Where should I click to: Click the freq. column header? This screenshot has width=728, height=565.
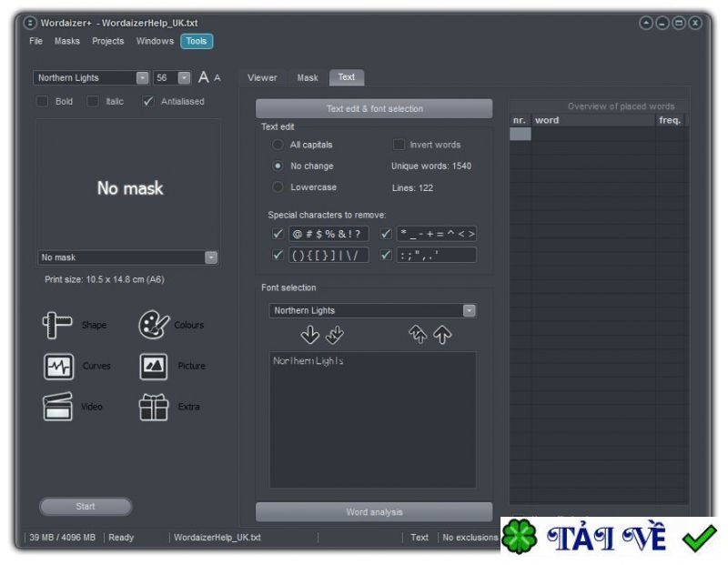[x=670, y=120]
